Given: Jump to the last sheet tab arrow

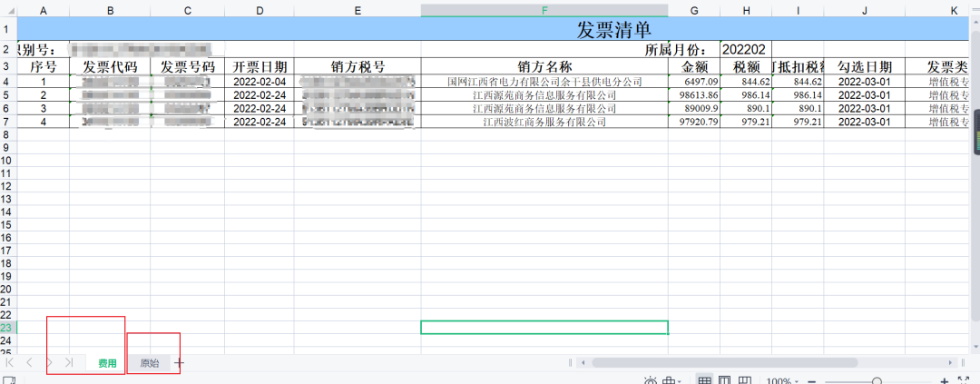Looking at the screenshot, I should coord(69,363).
